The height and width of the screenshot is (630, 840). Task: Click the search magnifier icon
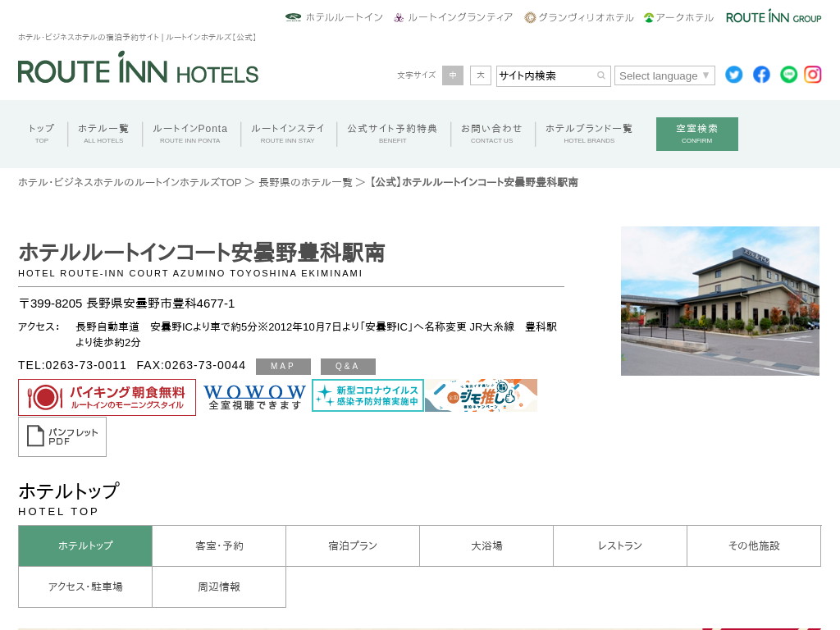click(601, 75)
